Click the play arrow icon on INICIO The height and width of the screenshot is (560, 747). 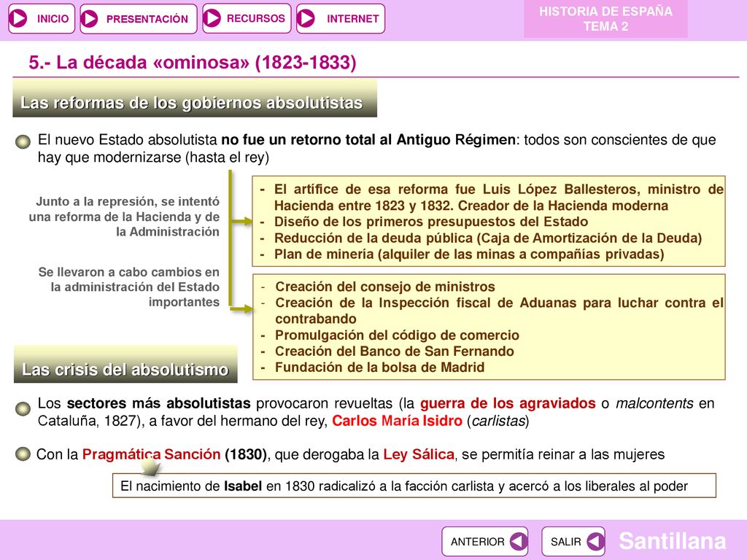click(x=19, y=18)
